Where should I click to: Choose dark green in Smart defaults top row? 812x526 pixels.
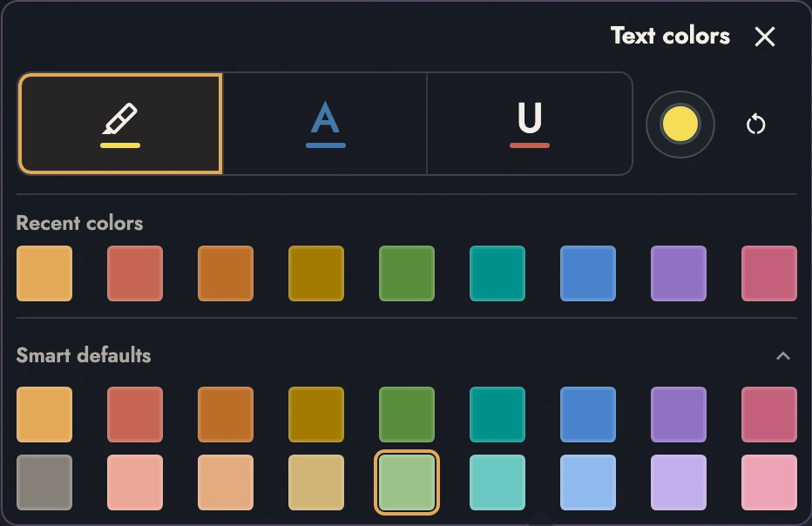pos(407,415)
